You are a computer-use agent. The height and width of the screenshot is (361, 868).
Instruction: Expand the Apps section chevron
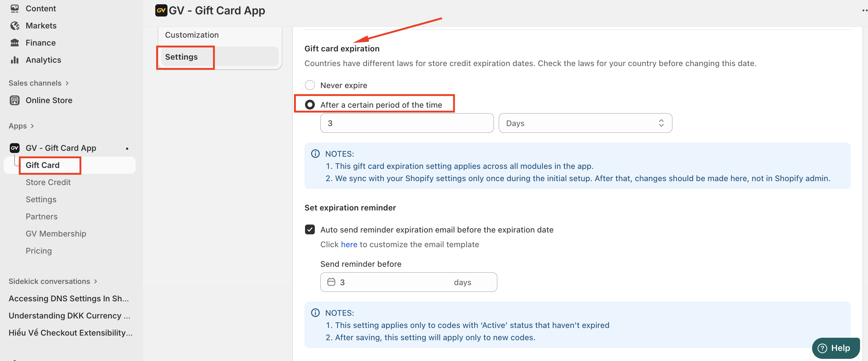tap(32, 126)
